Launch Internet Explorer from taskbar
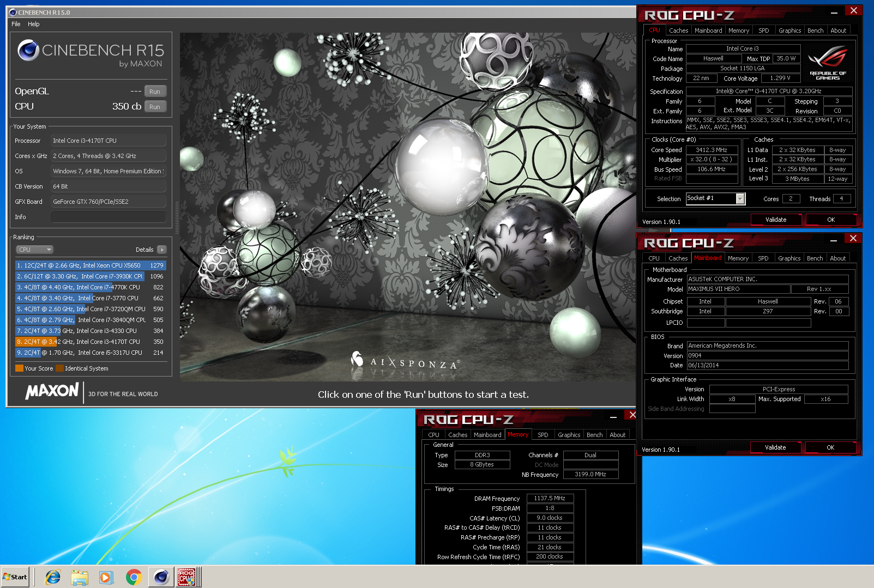874x588 pixels. click(53, 577)
